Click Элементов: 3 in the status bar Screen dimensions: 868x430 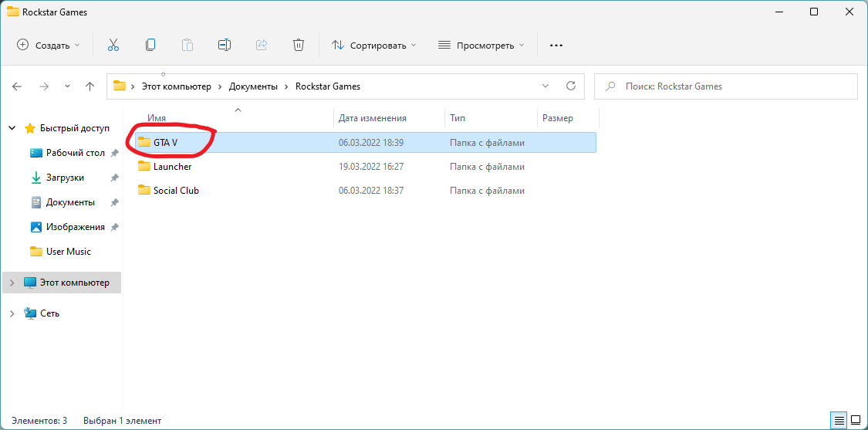39,421
